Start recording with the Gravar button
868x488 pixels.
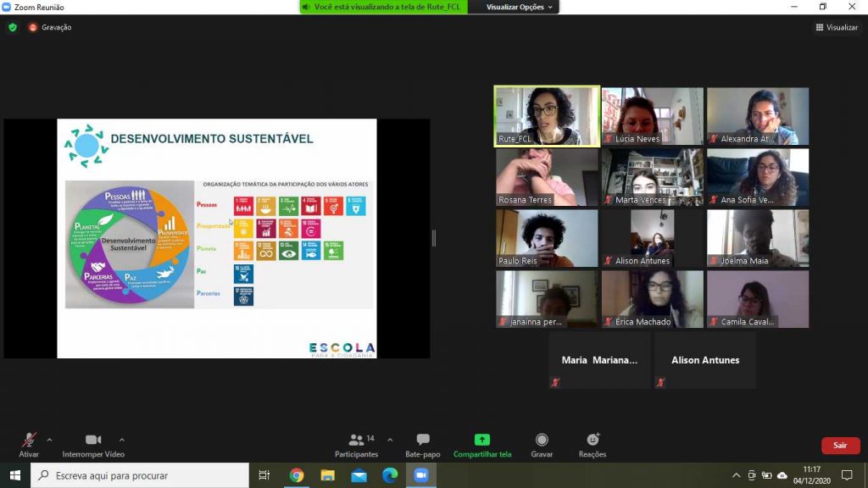click(542, 445)
